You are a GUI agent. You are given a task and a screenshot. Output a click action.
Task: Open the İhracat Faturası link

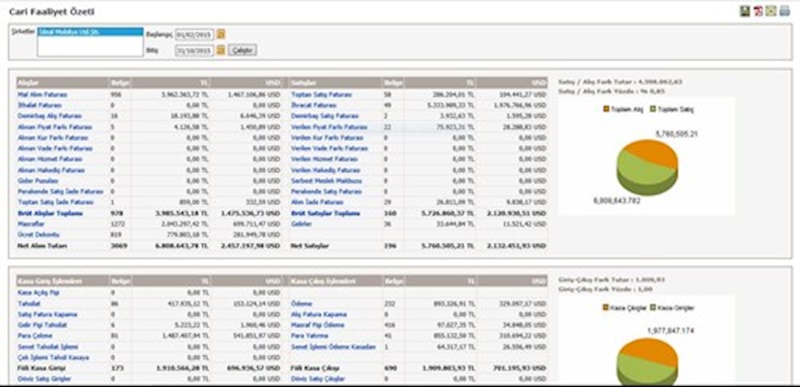point(314,106)
